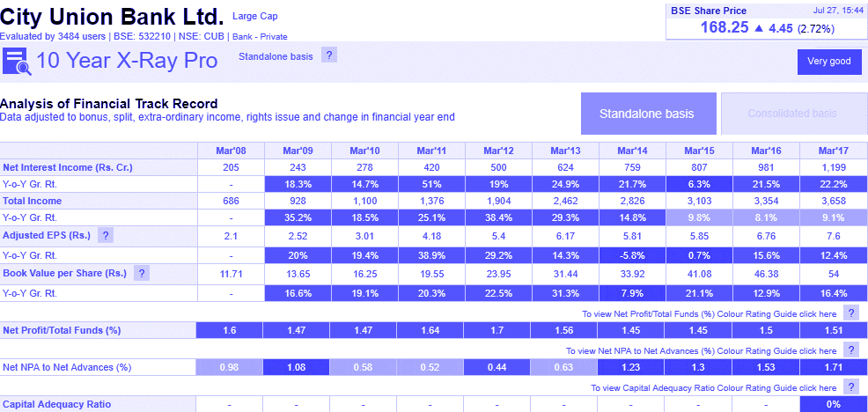868x412 pixels.
Task: Click the 10 Year X-Ray Pro magnifier icon
Action: click(17, 61)
